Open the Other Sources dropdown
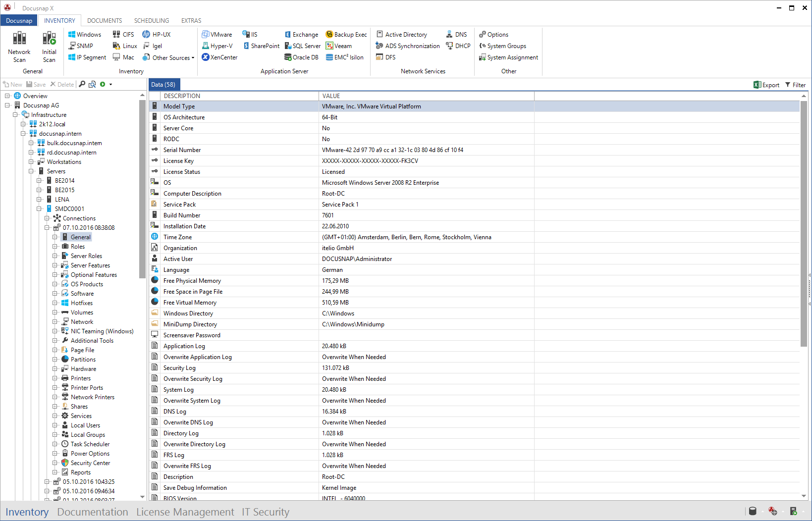 tap(168, 57)
